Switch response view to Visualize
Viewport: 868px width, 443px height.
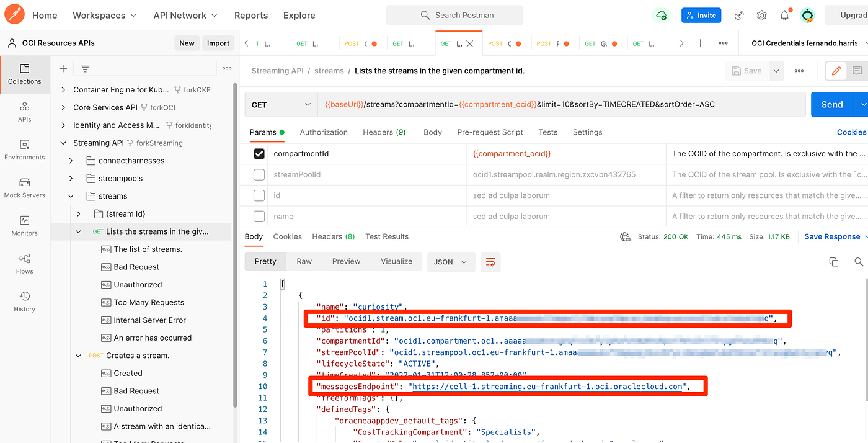(x=396, y=261)
